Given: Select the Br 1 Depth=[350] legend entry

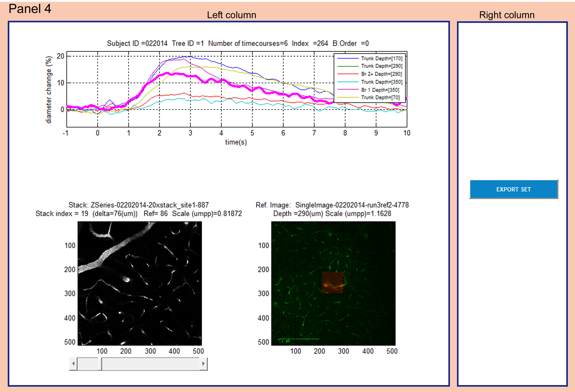Looking at the screenshot, I should click(380, 90).
